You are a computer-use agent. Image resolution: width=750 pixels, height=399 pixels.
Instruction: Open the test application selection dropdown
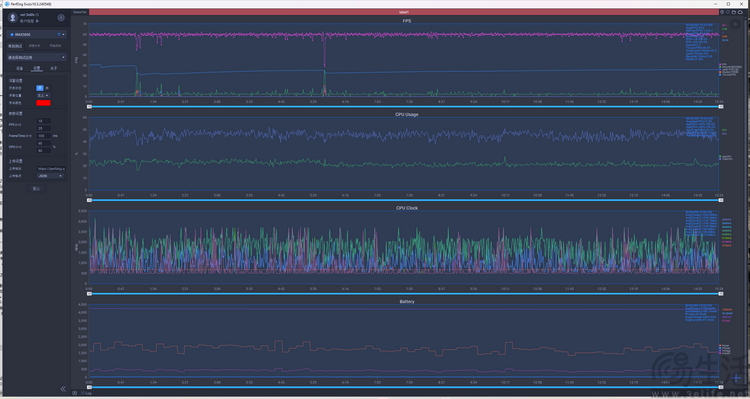point(36,57)
